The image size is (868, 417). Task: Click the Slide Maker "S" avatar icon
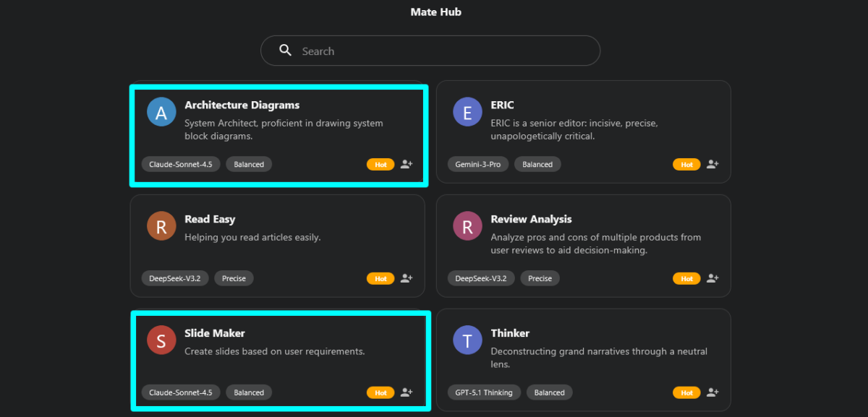click(161, 340)
